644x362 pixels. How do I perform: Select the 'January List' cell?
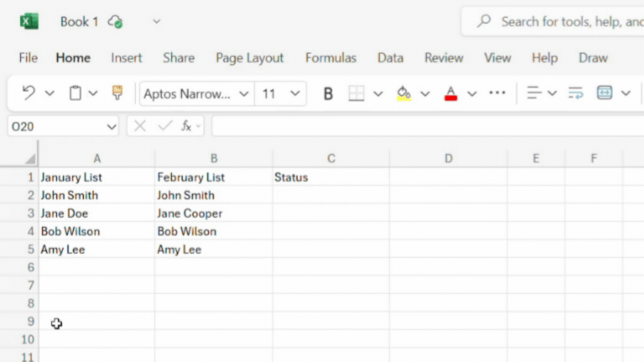point(97,178)
